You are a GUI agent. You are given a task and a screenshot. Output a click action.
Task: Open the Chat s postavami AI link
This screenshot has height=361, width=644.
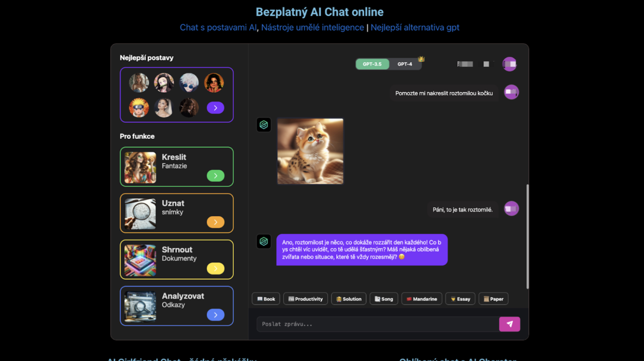218,27
